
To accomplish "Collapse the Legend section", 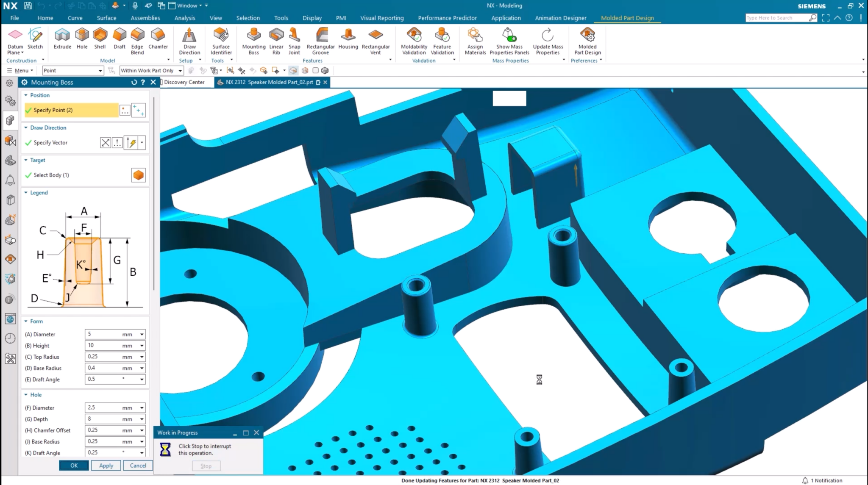I will click(26, 193).
